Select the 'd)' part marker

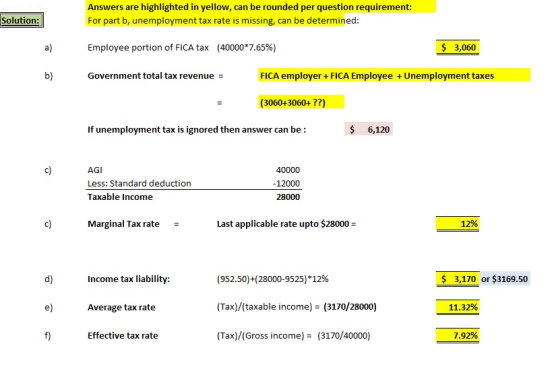(48, 279)
